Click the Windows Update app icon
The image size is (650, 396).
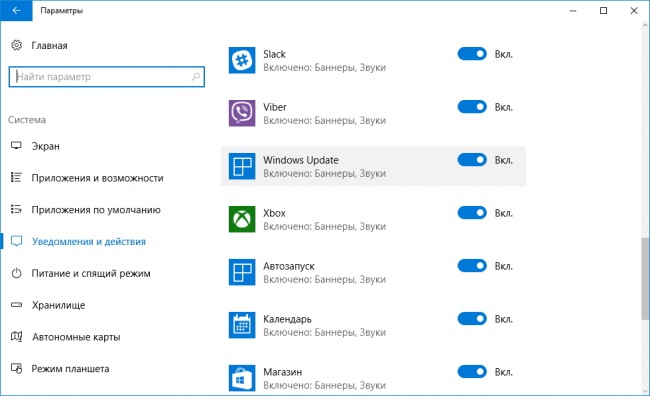[x=242, y=166]
